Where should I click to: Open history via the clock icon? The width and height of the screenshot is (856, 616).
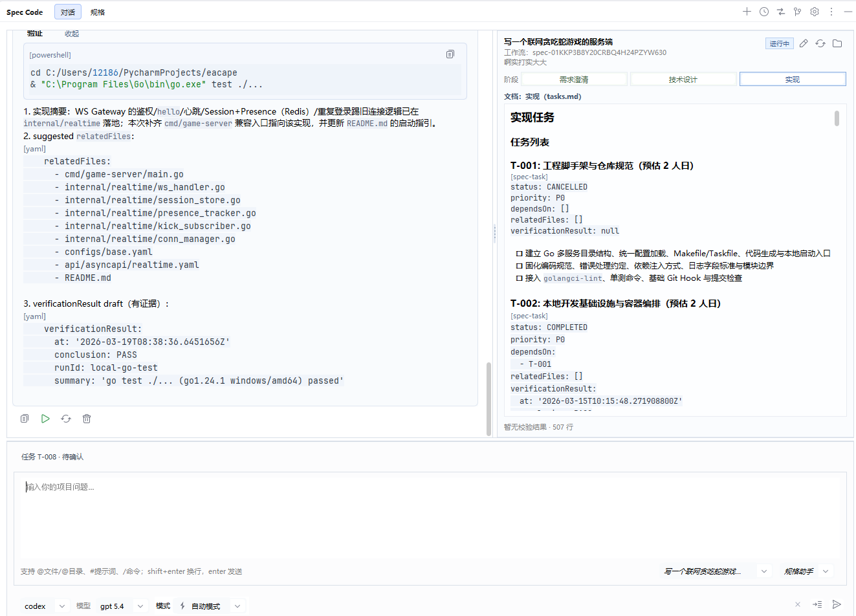(x=764, y=12)
